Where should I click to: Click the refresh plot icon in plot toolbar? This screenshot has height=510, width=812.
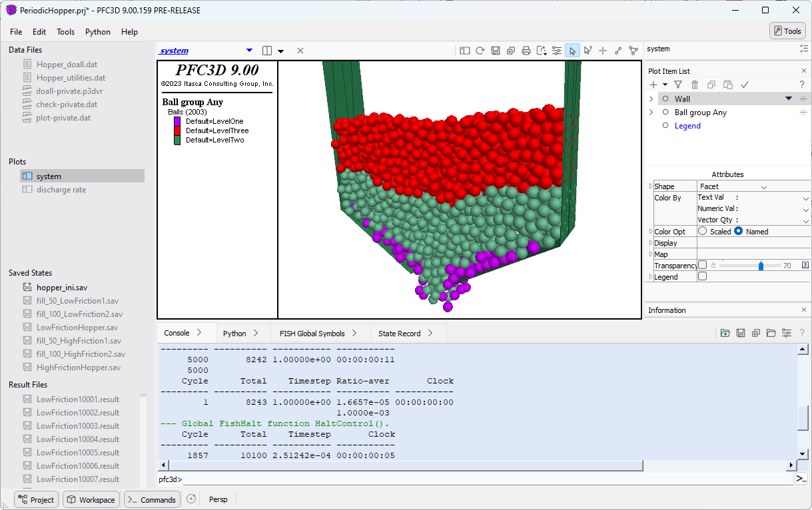click(480, 51)
